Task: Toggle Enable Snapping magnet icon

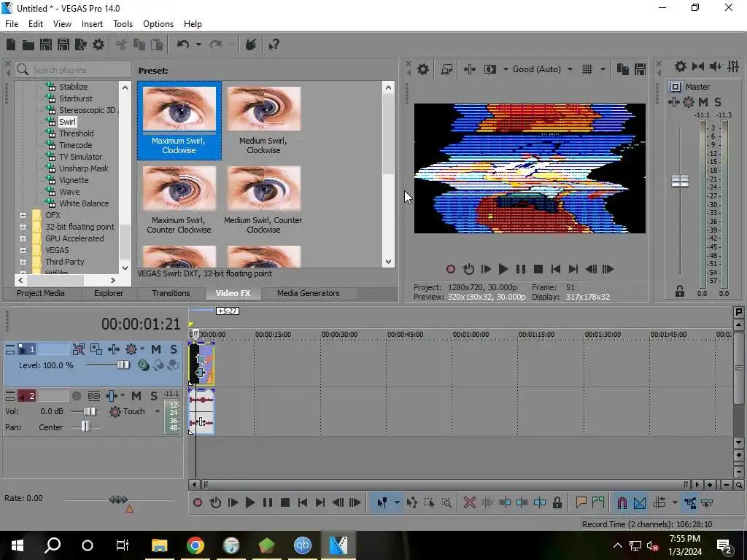Action: [x=622, y=503]
